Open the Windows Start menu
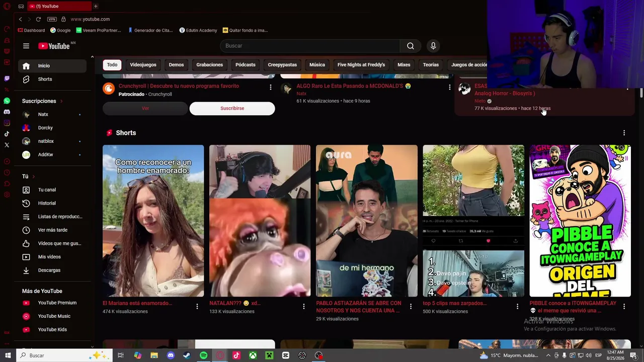The image size is (644, 362). 8,355
